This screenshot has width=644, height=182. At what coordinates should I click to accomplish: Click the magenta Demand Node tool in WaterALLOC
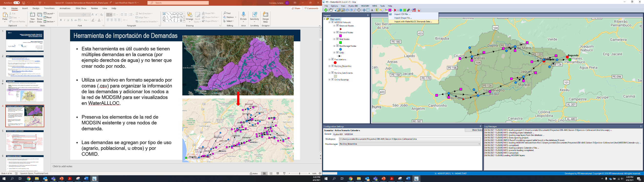390,10
